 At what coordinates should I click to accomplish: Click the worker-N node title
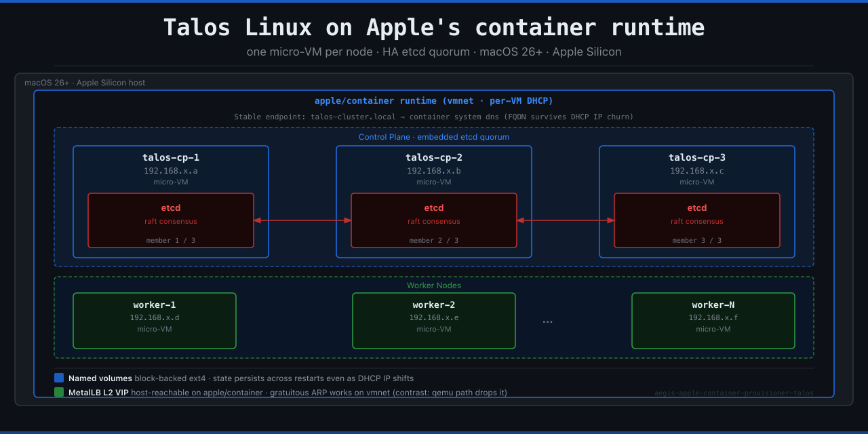pos(713,305)
